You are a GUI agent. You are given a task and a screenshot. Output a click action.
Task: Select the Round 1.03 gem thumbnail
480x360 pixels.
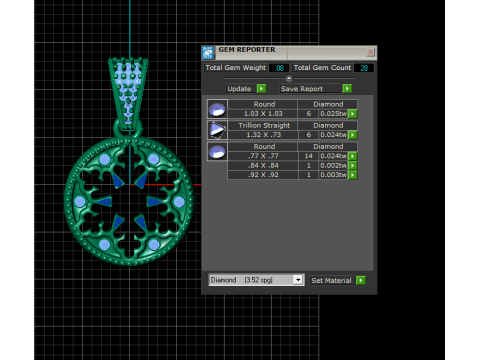(217, 109)
